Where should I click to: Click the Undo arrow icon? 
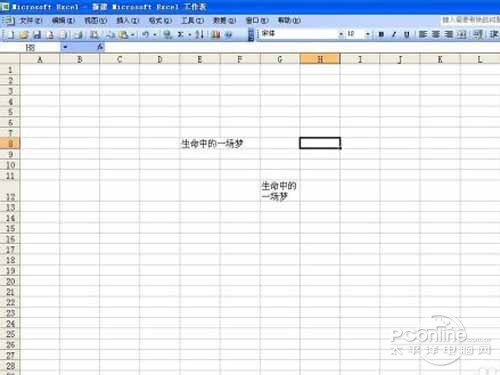tap(145, 34)
